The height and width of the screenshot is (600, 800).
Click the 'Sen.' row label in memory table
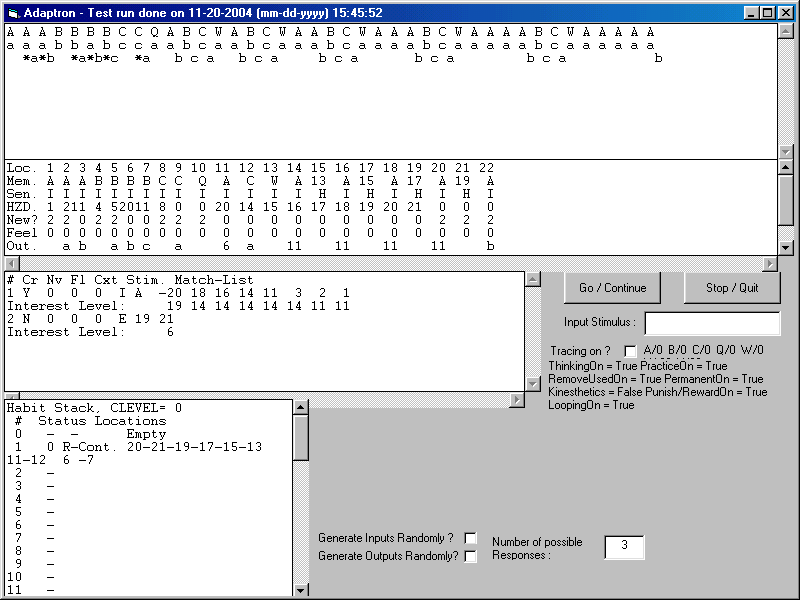point(22,194)
